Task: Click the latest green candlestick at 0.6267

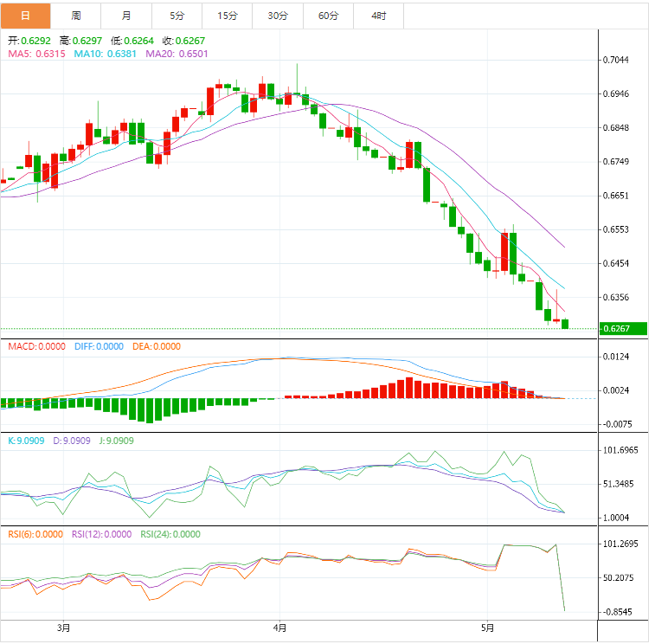Action: [x=565, y=324]
